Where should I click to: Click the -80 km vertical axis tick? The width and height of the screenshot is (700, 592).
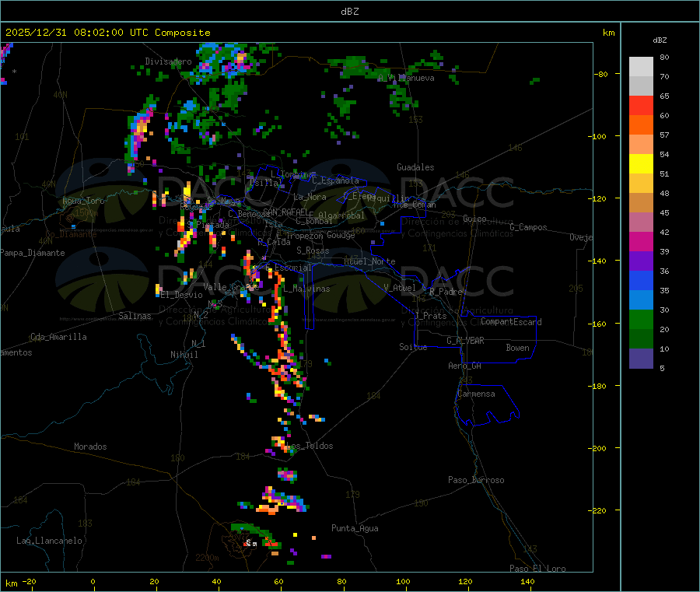(601, 74)
